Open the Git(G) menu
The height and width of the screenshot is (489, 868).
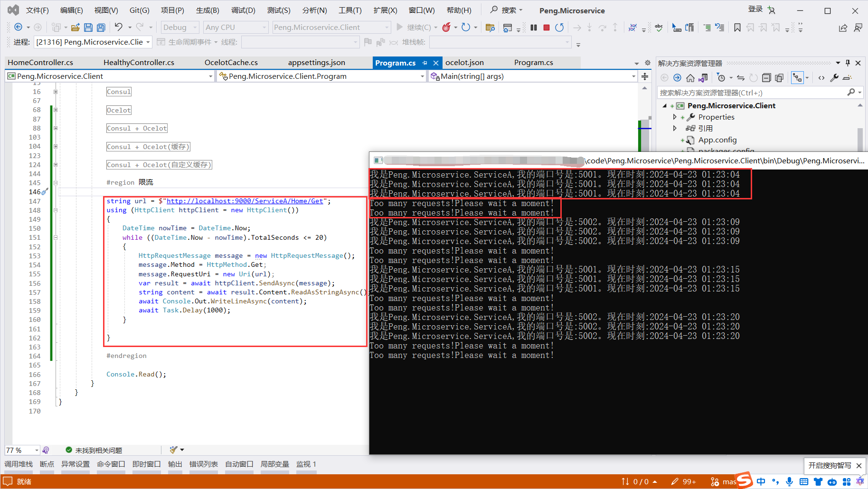click(x=140, y=10)
